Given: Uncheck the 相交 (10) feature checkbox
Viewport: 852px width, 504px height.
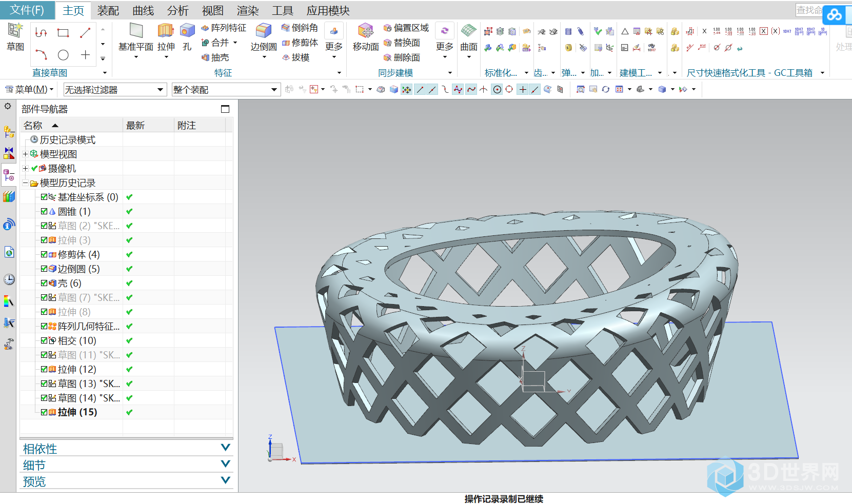Looking at the screenshot, I should tap(44, 340).
